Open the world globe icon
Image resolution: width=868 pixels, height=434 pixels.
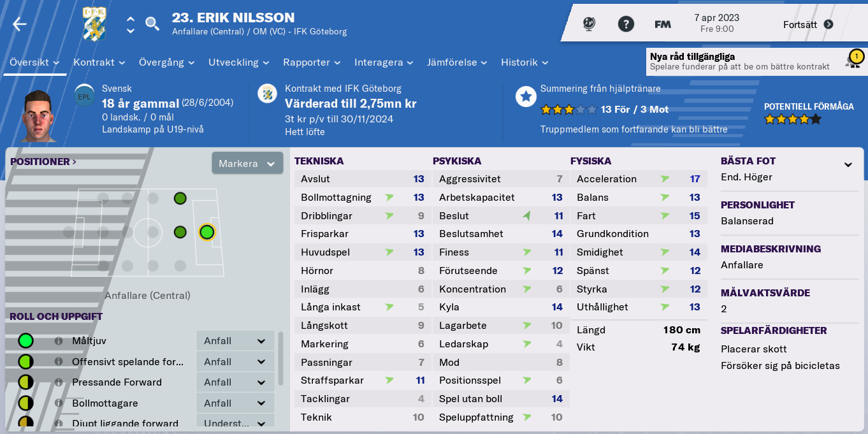(589, 24)
